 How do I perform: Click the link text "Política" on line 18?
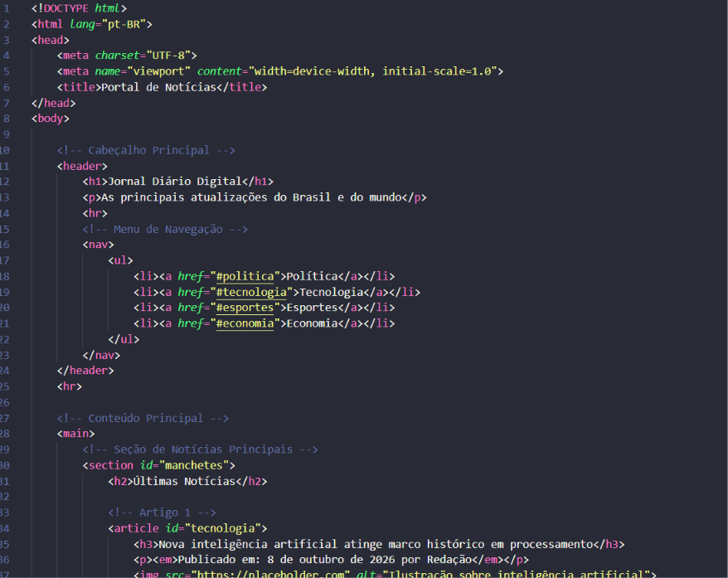click(x=312, y=276)
